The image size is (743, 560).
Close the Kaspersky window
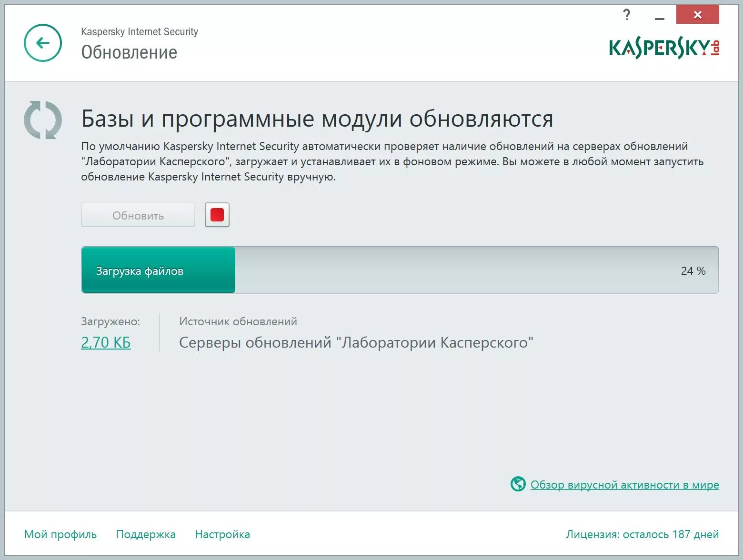point(697,15)
